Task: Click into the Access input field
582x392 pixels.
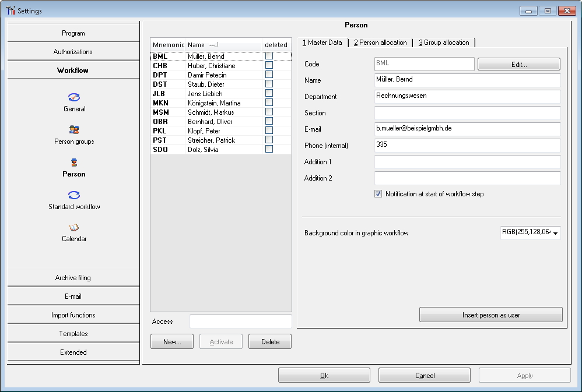Action: coord(240,321)
